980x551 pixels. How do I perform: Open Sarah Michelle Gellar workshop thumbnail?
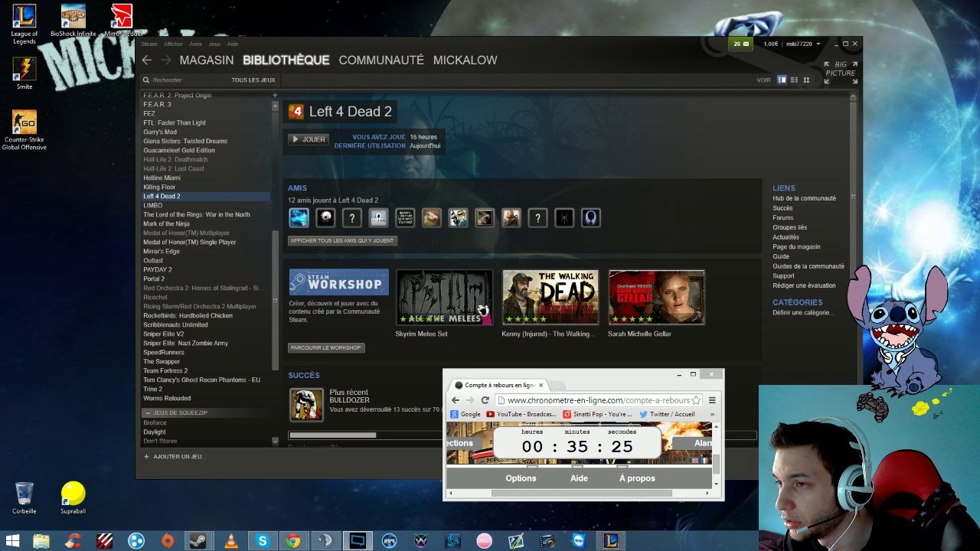(656, 297)
